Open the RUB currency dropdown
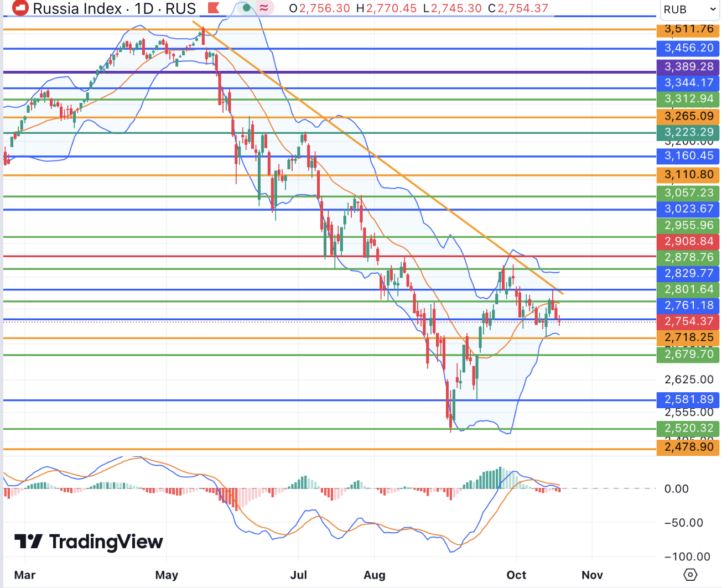The image size is (722, 588). 689,9
